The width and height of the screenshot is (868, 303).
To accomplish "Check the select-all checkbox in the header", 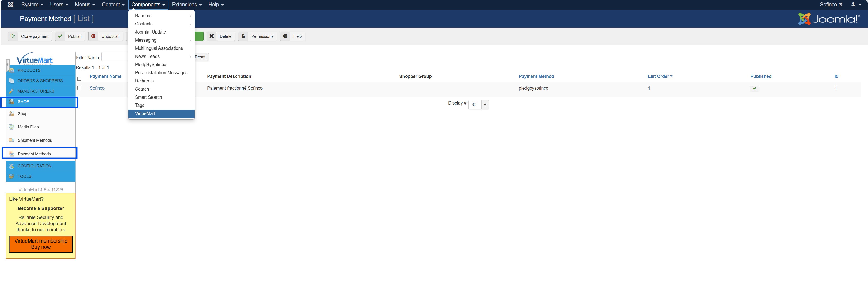I will tap(79, 78).
